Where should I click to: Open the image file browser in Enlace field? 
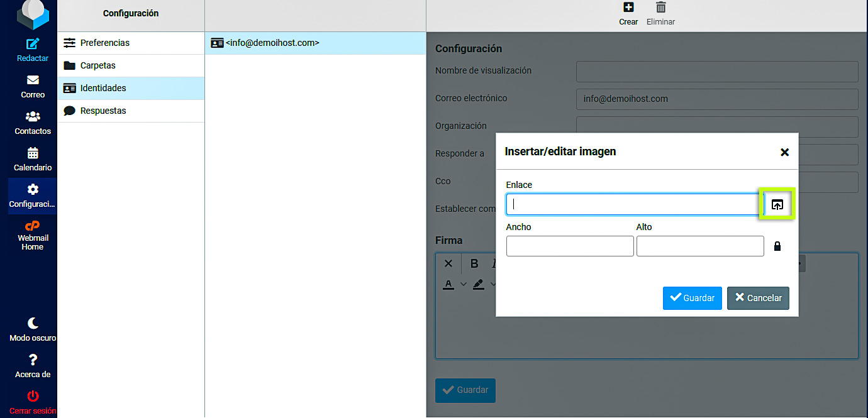coord(777,204)
